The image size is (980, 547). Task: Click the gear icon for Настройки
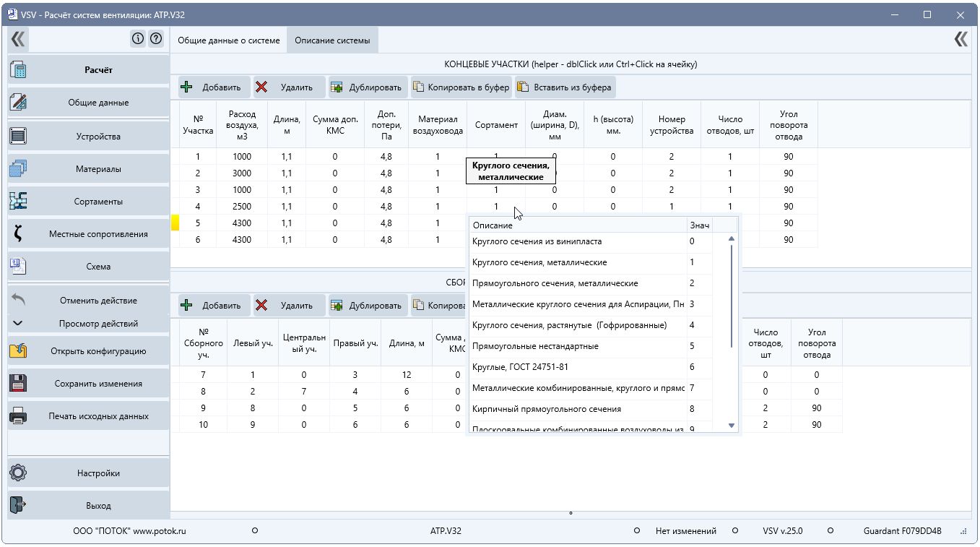[18, 473]
